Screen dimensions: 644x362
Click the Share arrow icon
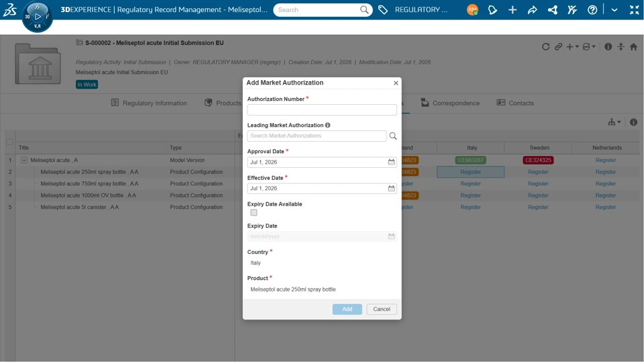[532, 10]
